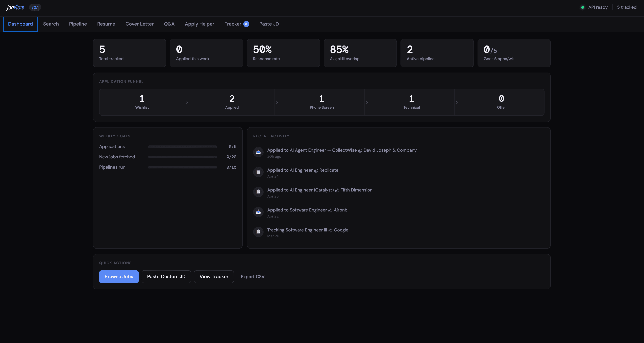Click the New jobs fetched progress bar
The height and width of the screenshot is (343, 644).
tap(182, 157)
